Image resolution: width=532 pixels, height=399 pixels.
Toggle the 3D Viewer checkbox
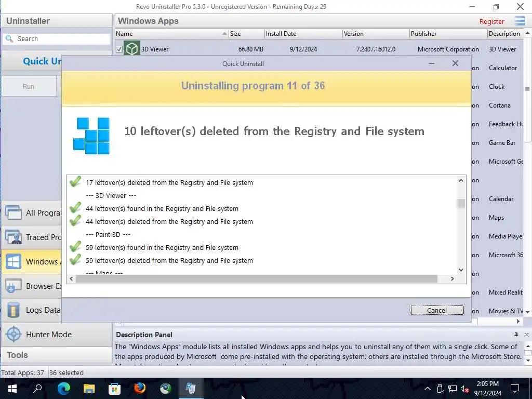coord(119,49)
